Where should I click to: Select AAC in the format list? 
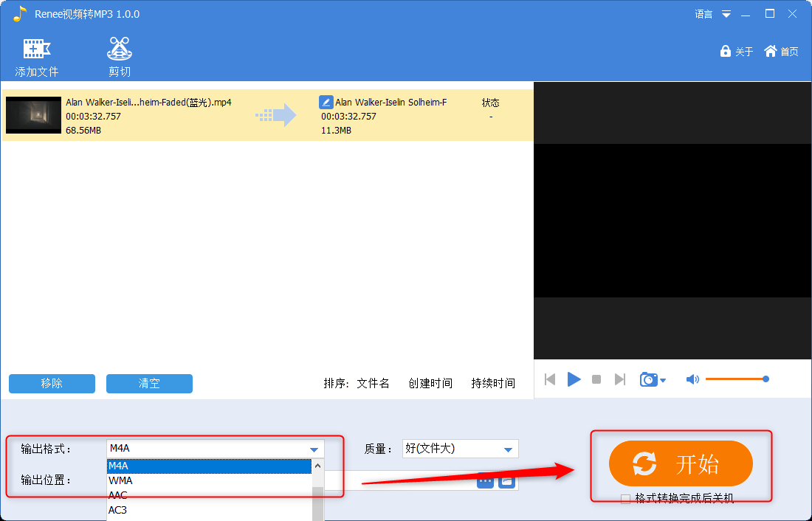[x=209, y=495]
